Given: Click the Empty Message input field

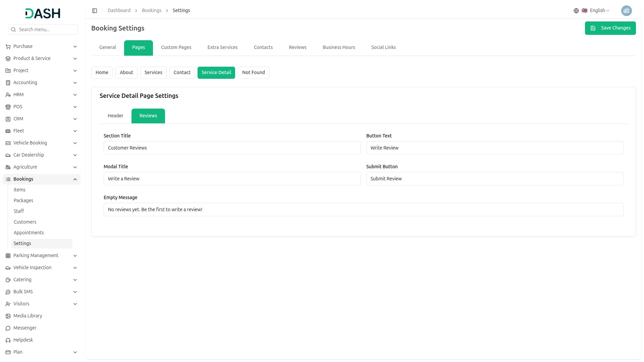Looking at the screenshot, I should (x=363, y=209).
